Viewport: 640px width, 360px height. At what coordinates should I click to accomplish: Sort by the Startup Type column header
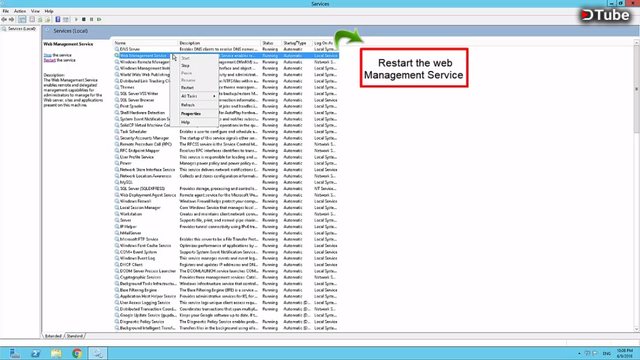(297, 43)
